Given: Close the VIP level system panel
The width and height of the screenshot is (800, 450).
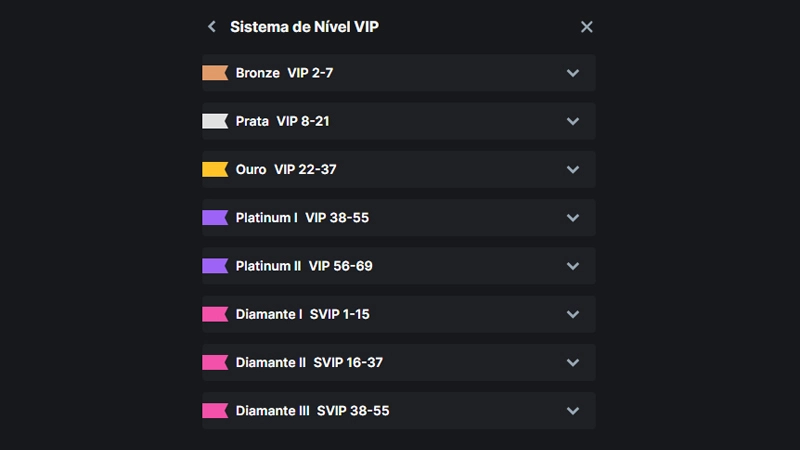Looking at the screenshot, I should [x=587, y=27].
